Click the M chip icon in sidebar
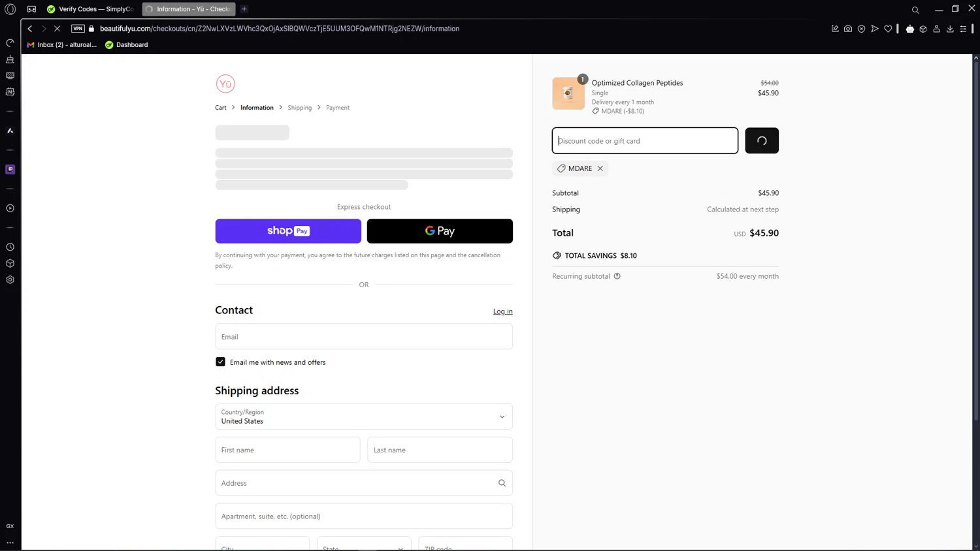Screen dimensions: 980x551 (x=10, y=92)
